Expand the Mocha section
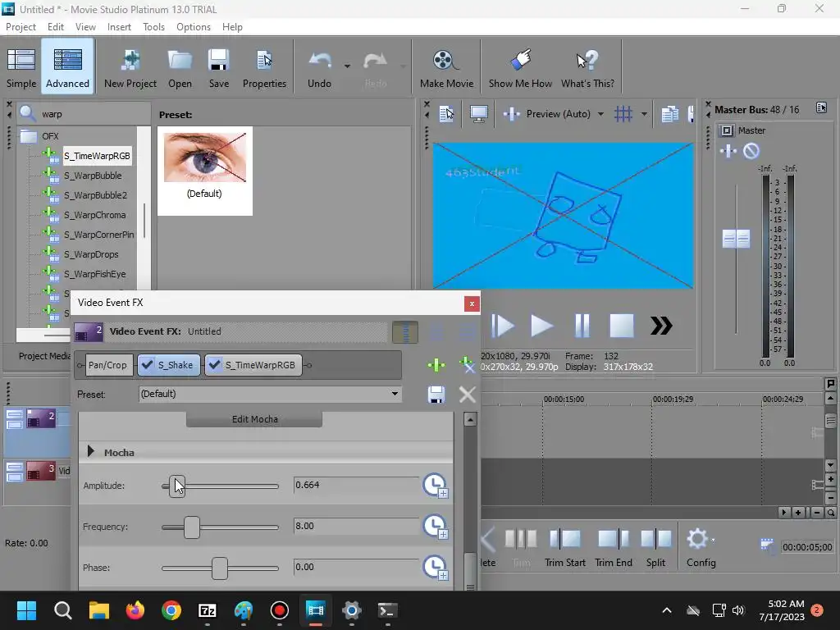Viewport: 840px width, 630px height. [x=91, y=452]
